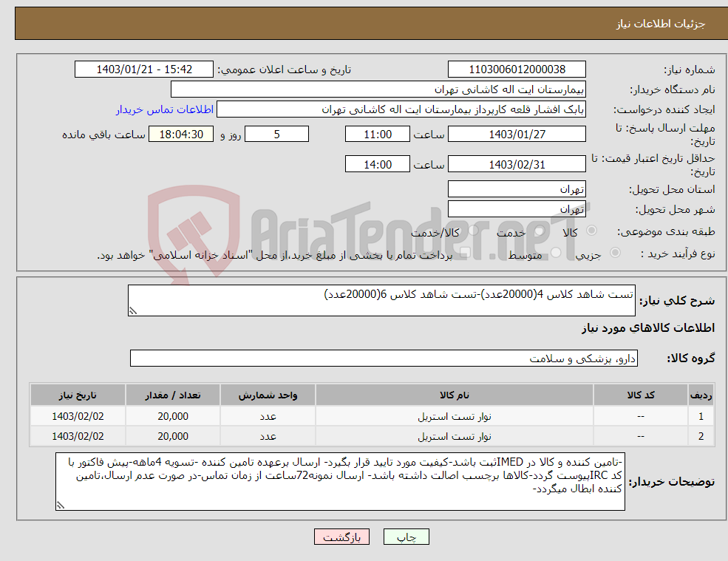Click row 2 unit عدد
The width and height of the screenshot is (728, 561).
coord(268,437)
